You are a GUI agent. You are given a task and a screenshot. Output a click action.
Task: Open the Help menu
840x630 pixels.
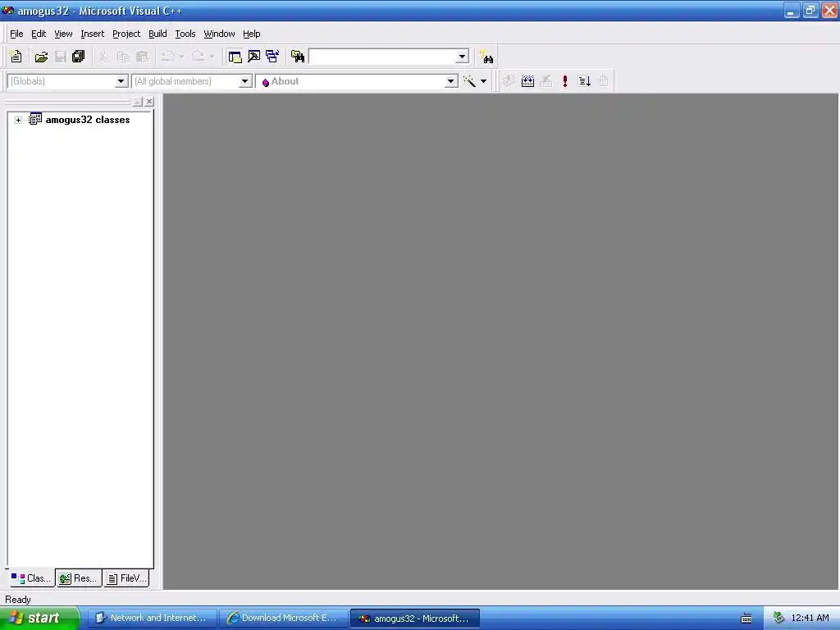(x=251, y=34)
